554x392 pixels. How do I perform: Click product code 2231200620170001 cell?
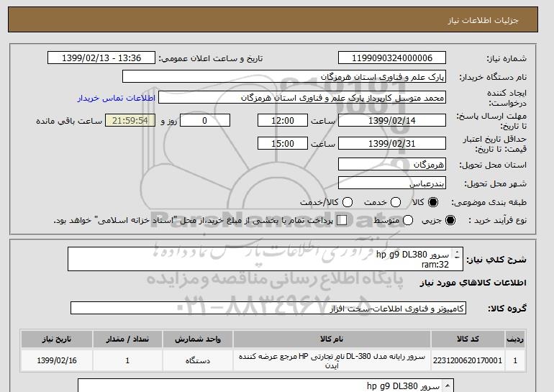pyautogui.click(x=468, y=360)
